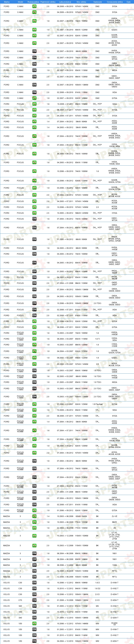The height and width of the screenshot is (644, 134).
Task: Select the CSDA, CSDB engine codes
Action: pyautogui.click(x=114, y=345)
